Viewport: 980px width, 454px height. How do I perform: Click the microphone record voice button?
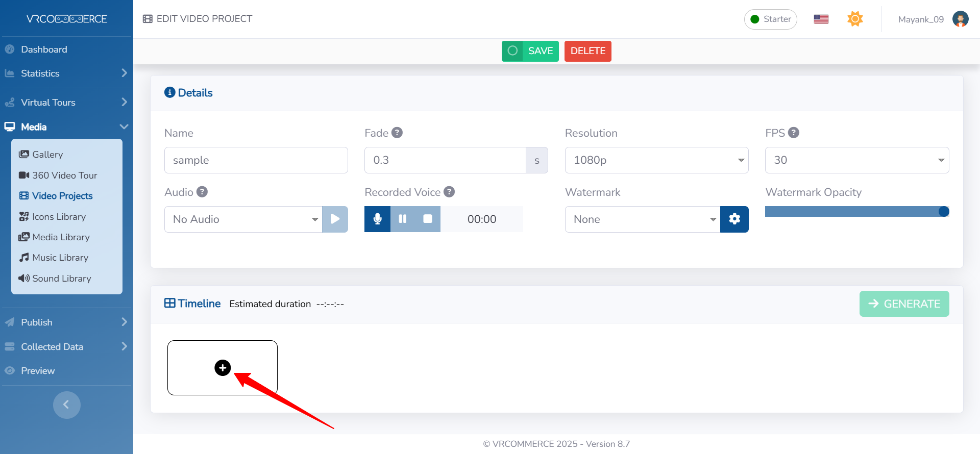coord(377,219)
